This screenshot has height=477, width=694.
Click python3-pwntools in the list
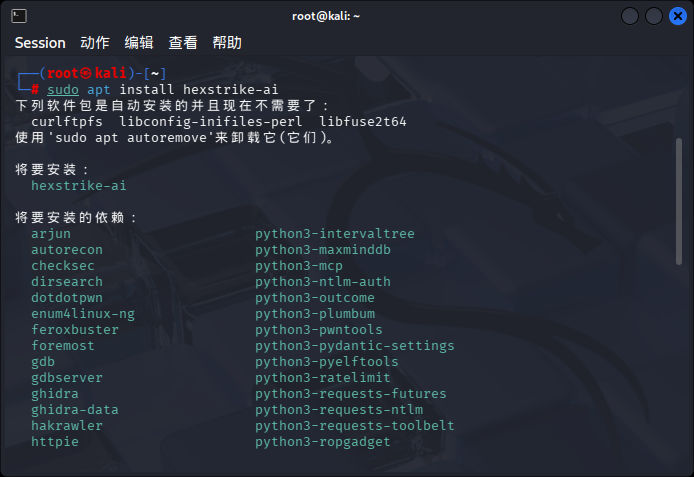[x=319, y=330]
